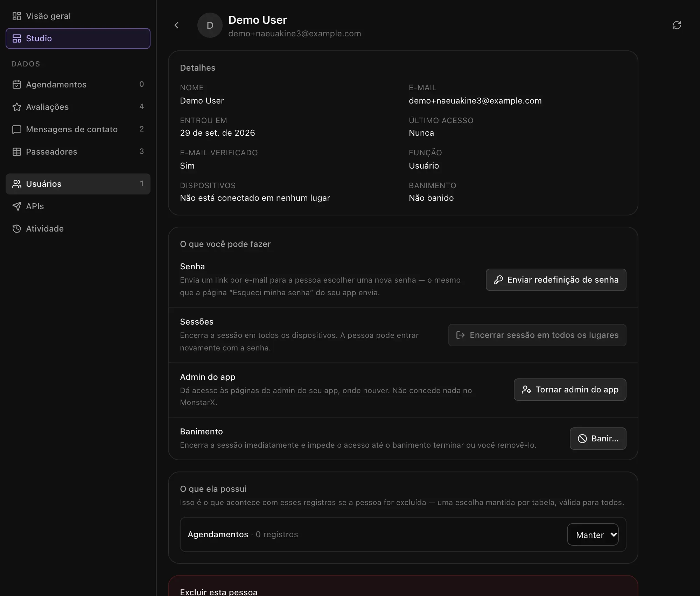This screenshot has height=596, width=700.
Task: Click the E-MAIL value in Detalhes
Action: click(x=475, y=101)
